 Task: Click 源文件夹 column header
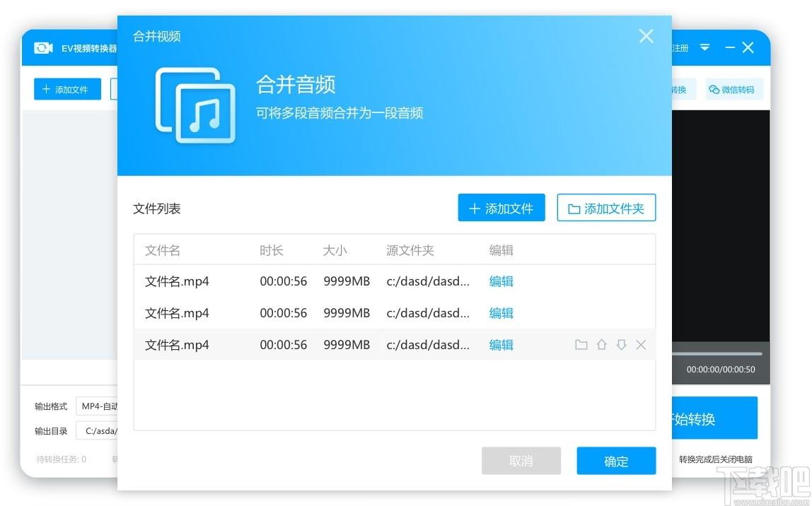[x=410, y=250]
